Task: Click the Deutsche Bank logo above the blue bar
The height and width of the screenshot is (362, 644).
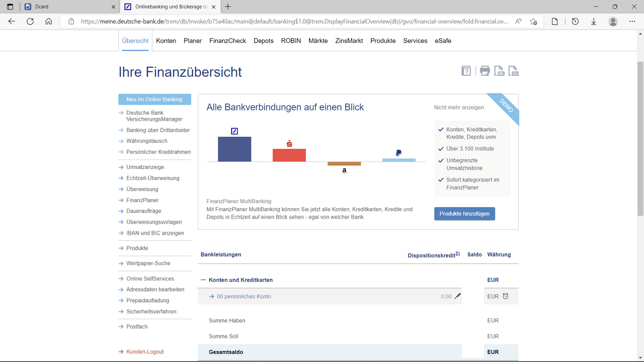Action: [x=234, y=131]
